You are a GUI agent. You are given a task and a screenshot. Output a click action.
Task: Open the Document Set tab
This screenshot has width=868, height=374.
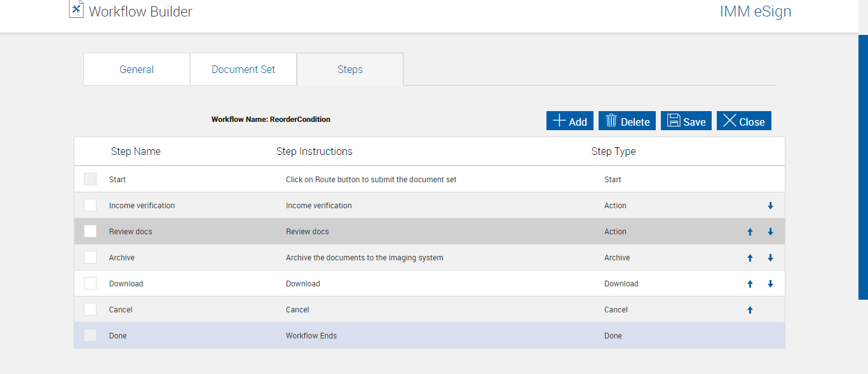pos(243,69)
